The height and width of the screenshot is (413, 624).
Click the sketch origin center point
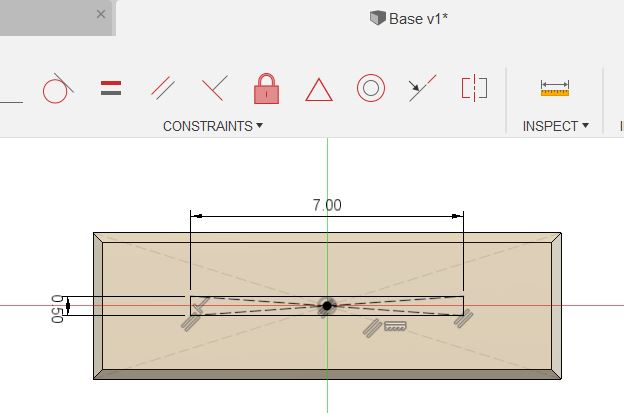coord(327,306)
